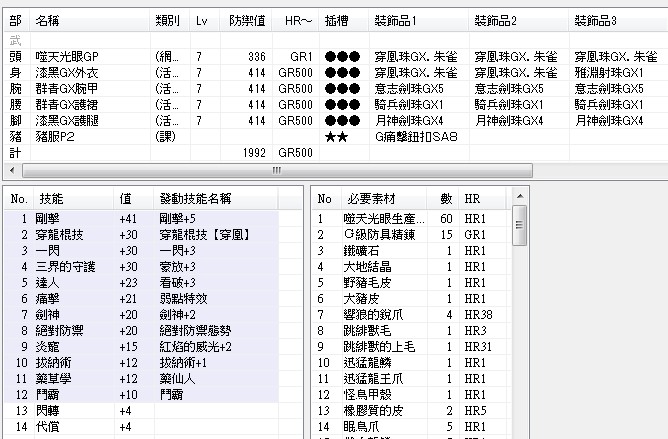Click the left arrow of the horizontal scrollbar
This screenshot has height=439, width=668.
(8, 171)
